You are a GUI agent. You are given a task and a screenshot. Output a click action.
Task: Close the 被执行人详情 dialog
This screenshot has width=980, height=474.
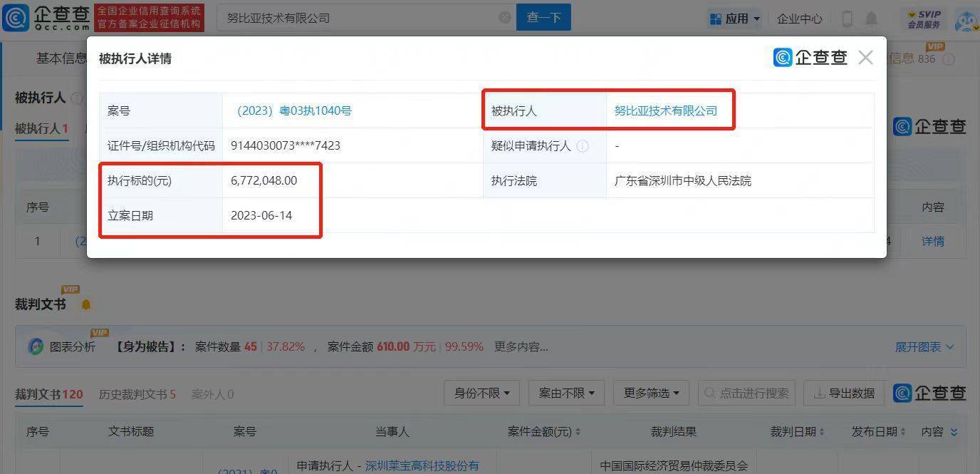[865, 58]
